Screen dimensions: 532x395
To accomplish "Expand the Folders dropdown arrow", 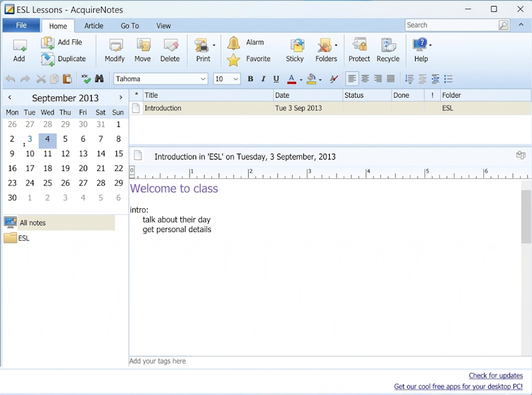I will point(336,46).
